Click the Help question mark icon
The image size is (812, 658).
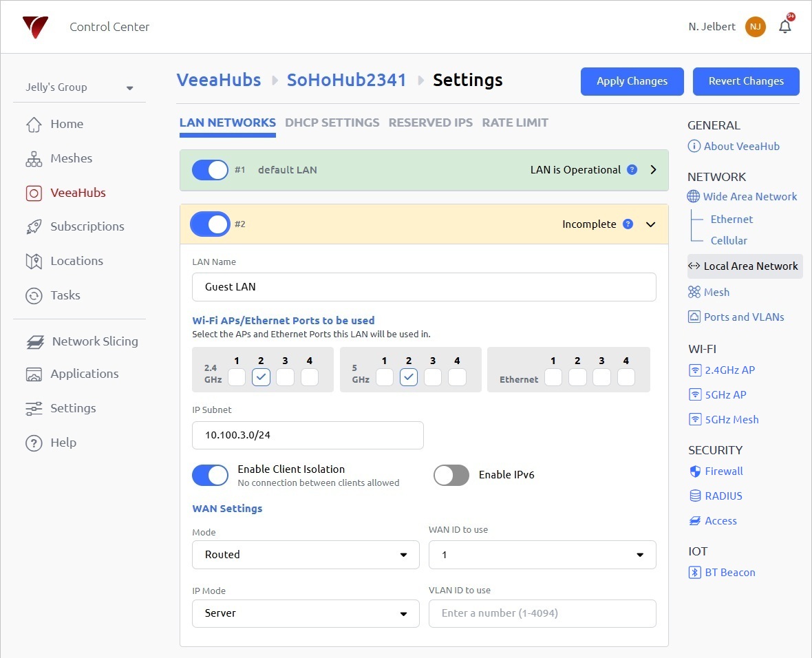point(34,443)
